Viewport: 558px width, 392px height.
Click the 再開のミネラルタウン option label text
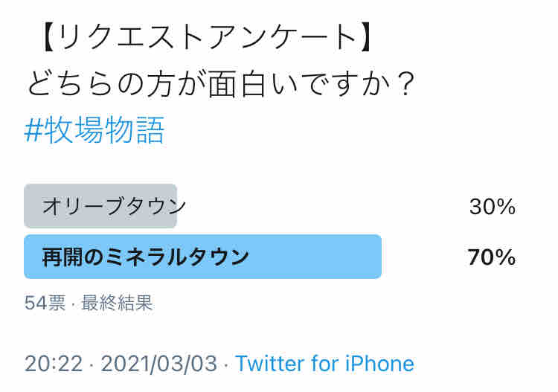(x=146, y=257)
